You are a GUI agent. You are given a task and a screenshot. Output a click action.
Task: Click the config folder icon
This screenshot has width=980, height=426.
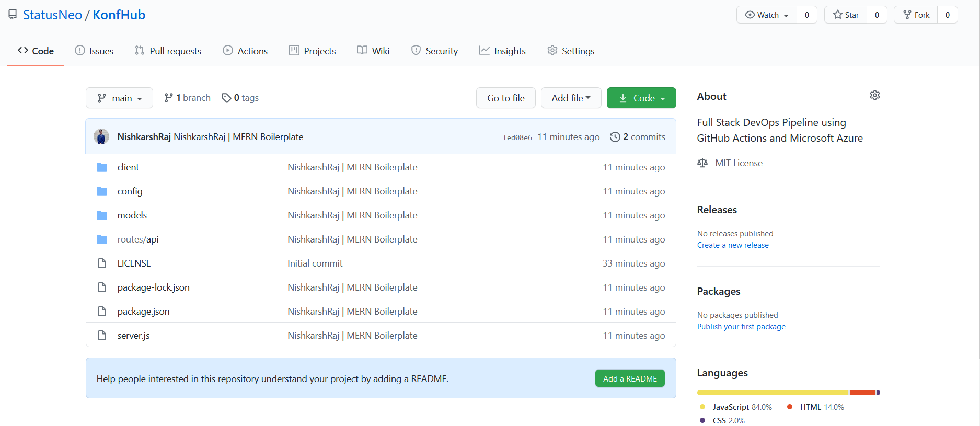tap(102, 191)
